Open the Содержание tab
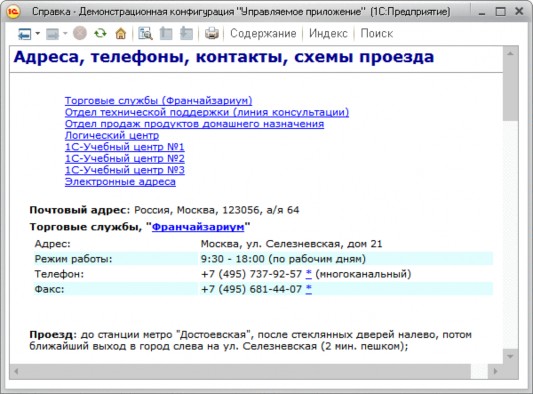The width and height of the screenshot is (533, 394). point(263,33)
